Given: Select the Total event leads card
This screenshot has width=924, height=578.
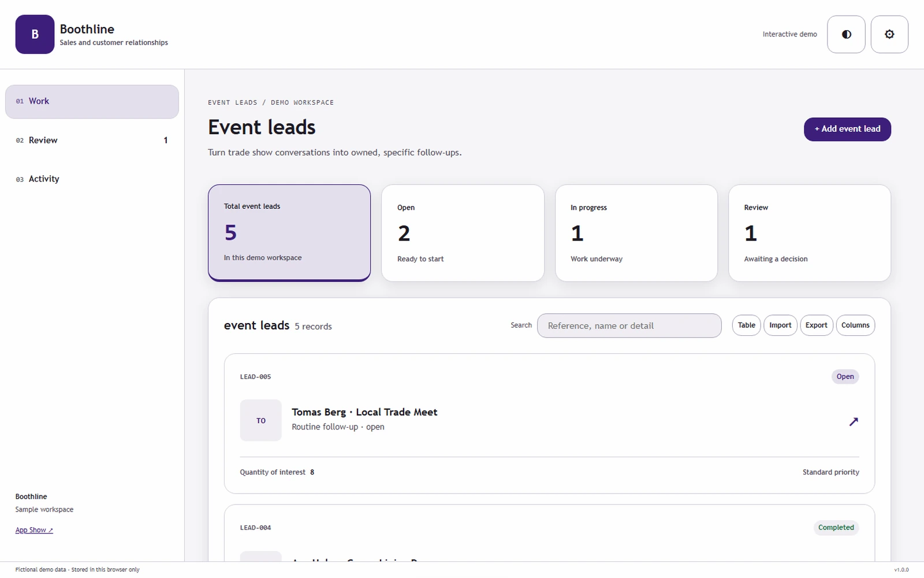Looking at the screenshot, I should [x=289, y=233].
